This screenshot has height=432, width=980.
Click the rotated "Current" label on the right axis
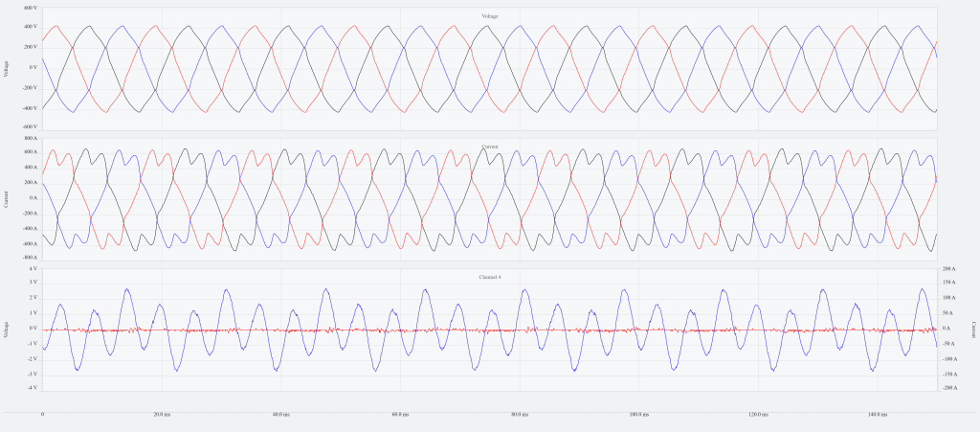point(973,330)
